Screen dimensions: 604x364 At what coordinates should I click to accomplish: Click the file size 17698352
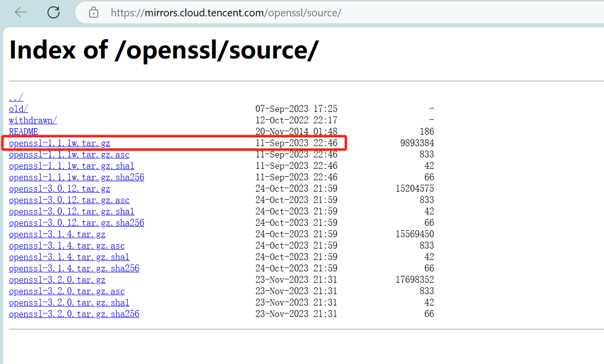415,280
